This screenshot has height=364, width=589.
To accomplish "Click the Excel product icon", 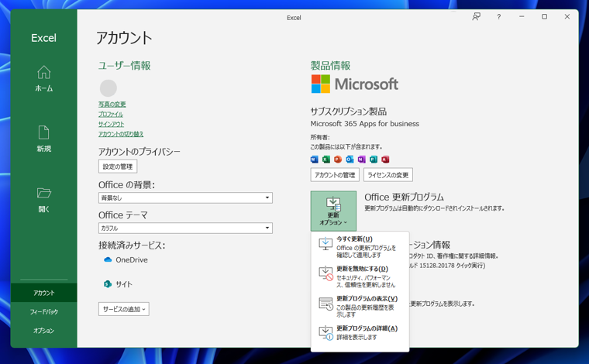I will pyautogui.click(x=326, y=160).
